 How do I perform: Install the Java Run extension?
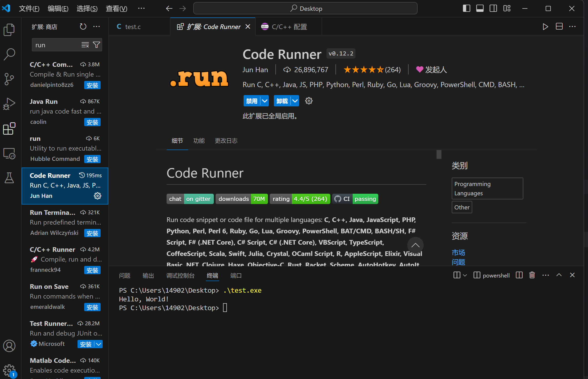coord(92,122)
